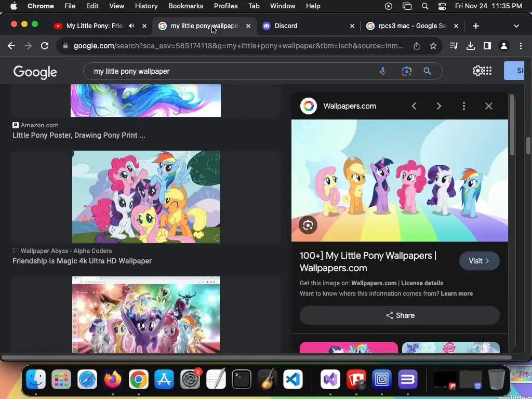Open the Amazon Little Pony Poster thumbnail
This screenshot has height=399, width=532.
[x=145, y=100]
